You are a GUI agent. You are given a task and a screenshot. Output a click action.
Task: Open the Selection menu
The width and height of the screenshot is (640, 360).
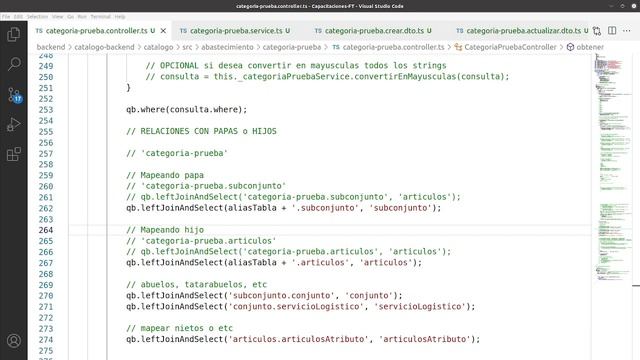pos(37,17)
